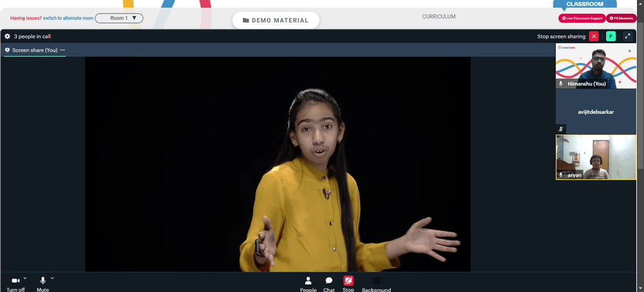Image resolution: width=644 pixels, height=292 pixels.
Task: Select the Screen share (You) tab
Action: 35,50
